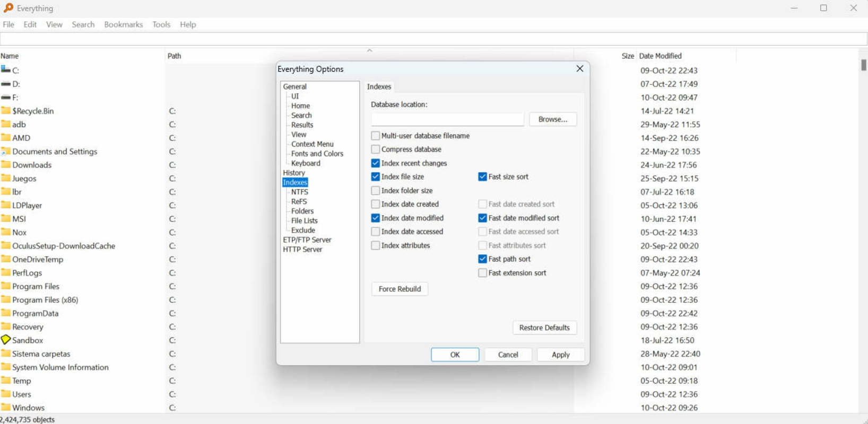This screenshot has height=424, width=868.
Task: Click the results list vertical scrollbar thumb
Action: [x=863, y=65]
